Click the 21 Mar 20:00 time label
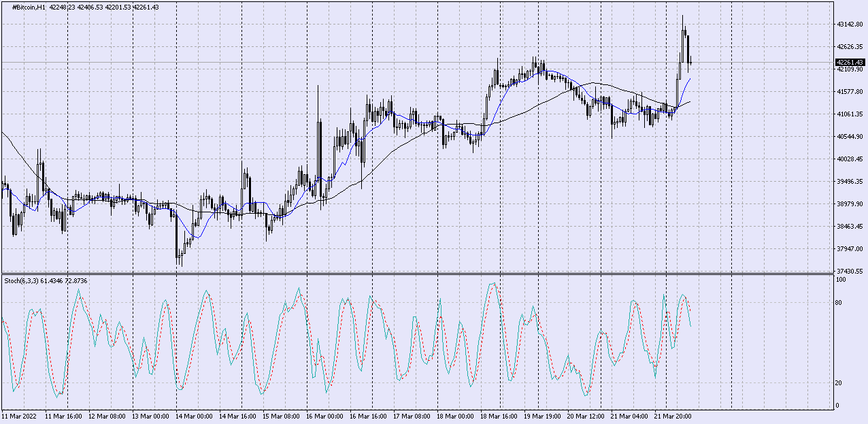868x424 pixels. click(673, 415)
